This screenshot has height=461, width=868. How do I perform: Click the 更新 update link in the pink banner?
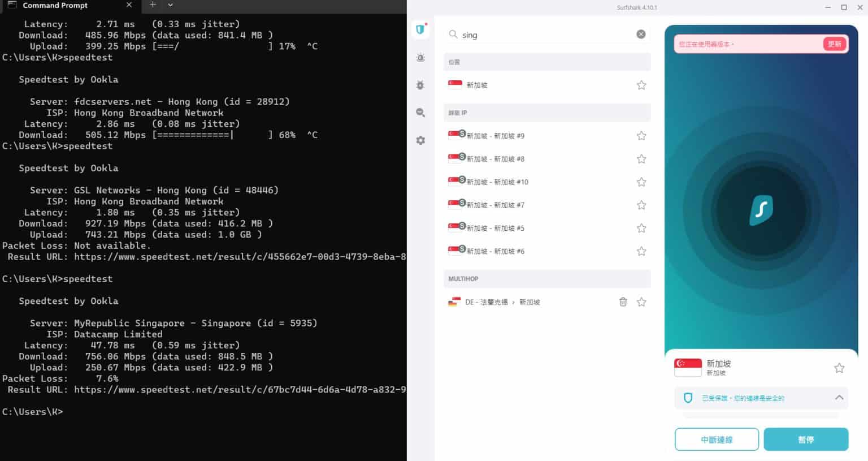coord(835,44)
